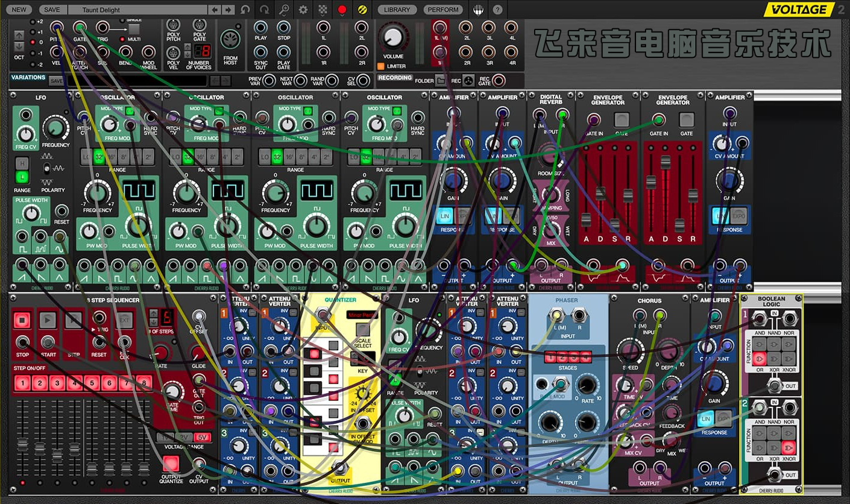
Task: Click the sequencer Stop square button
Action: [22, 320]
